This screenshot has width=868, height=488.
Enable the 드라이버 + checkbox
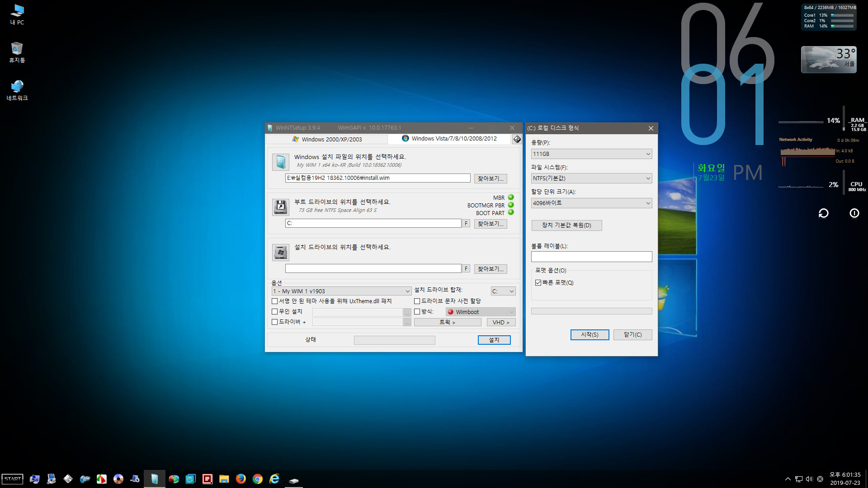coord(274,322)
